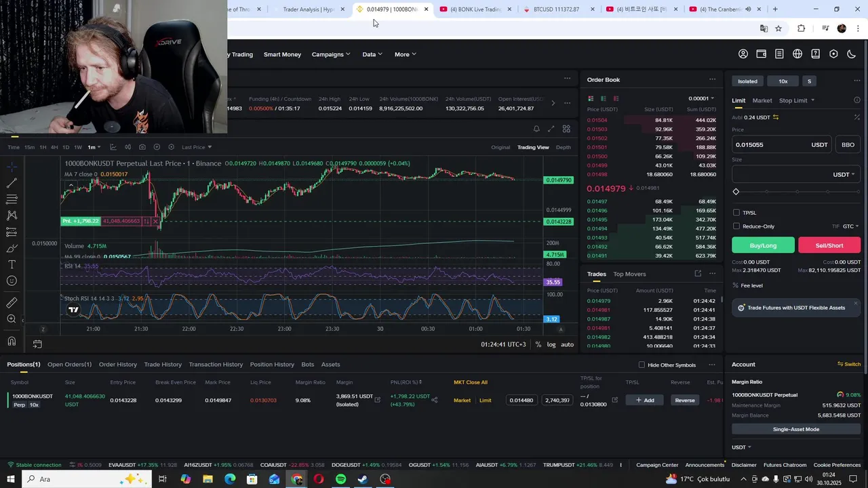The height and width of the screenshot is (488, 868).
Task: Expand the chart to fullscreen
Action: coord(551,129)
